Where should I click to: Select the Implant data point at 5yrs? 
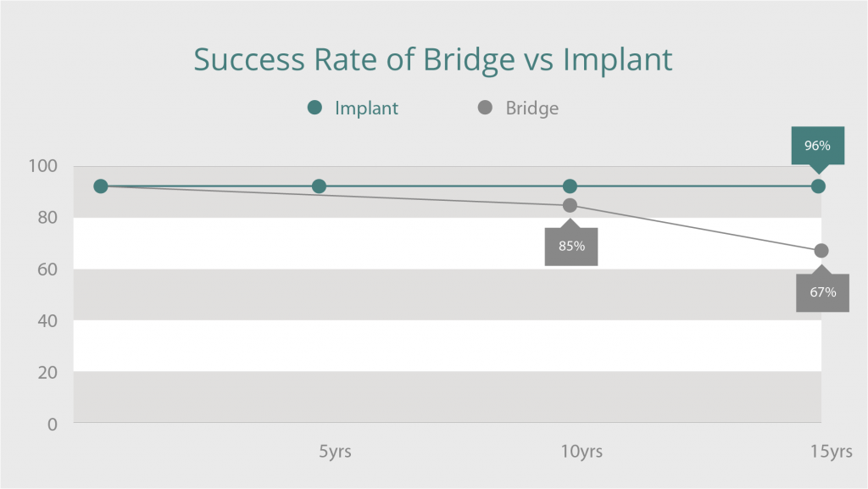(x=319, y=186)
